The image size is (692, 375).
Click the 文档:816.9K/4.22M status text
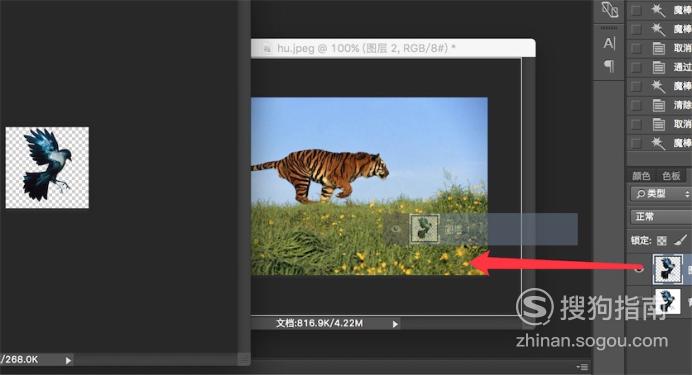coord(320,323)
